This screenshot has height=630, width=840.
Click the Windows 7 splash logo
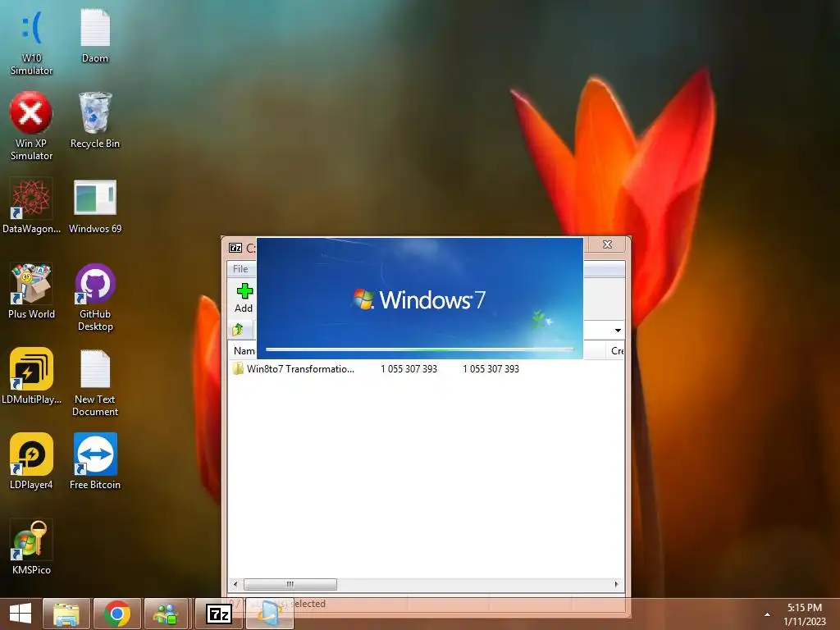419,299
